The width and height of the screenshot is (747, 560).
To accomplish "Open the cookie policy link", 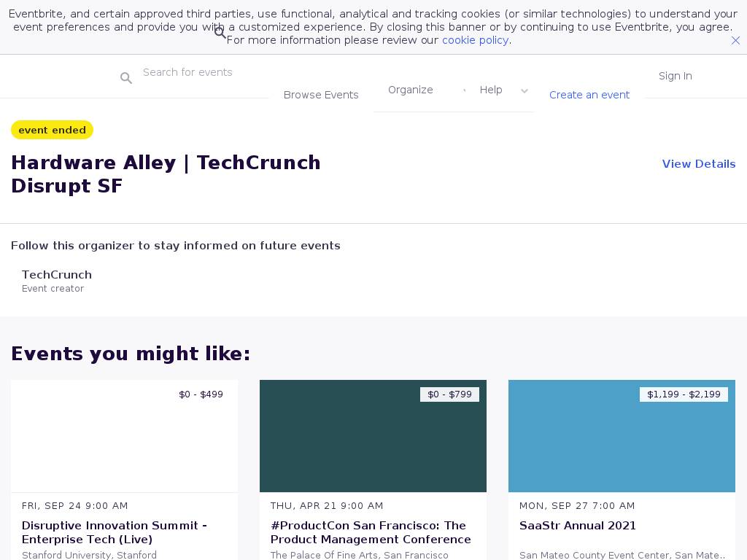I will click(x=475, y=40).
